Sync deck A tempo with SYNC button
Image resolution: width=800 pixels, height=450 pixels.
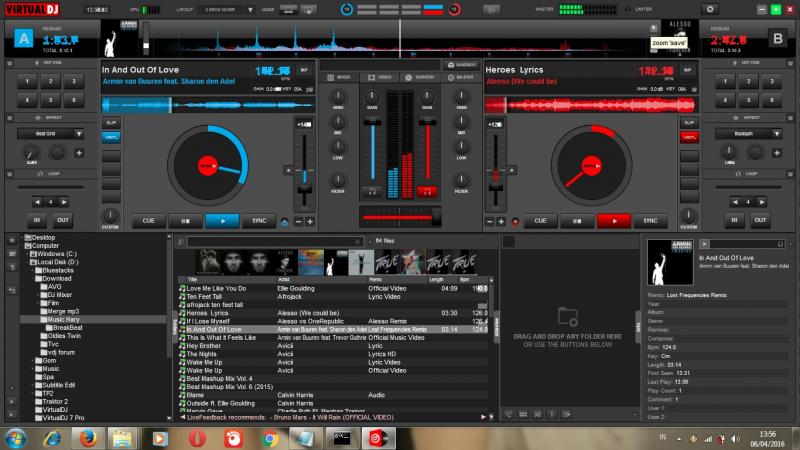pos(259,221)
